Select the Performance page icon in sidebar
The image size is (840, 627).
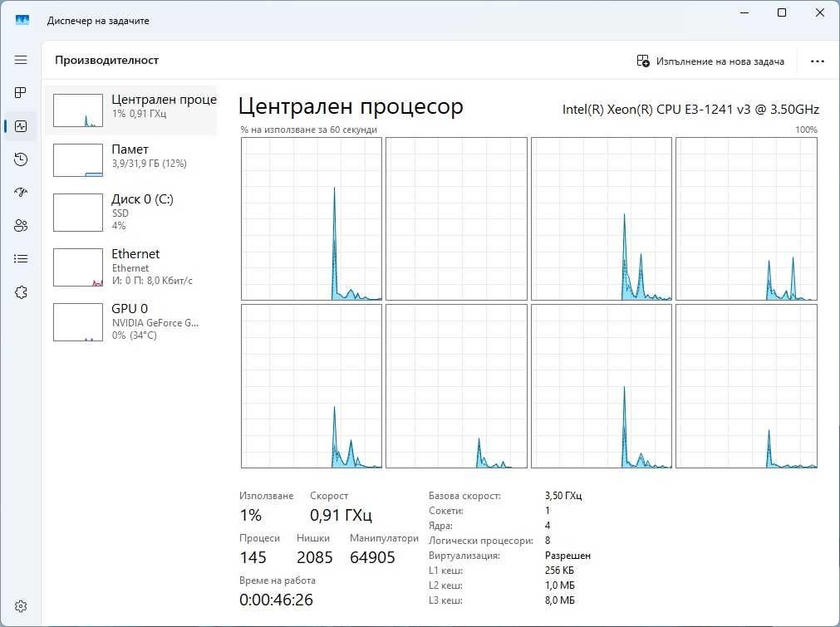(21, 126)
